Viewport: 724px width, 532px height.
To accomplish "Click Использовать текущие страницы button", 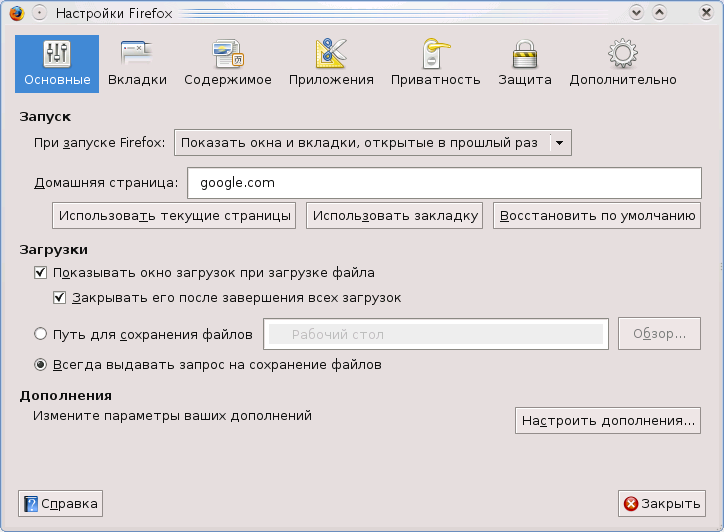I will [174, 216].
